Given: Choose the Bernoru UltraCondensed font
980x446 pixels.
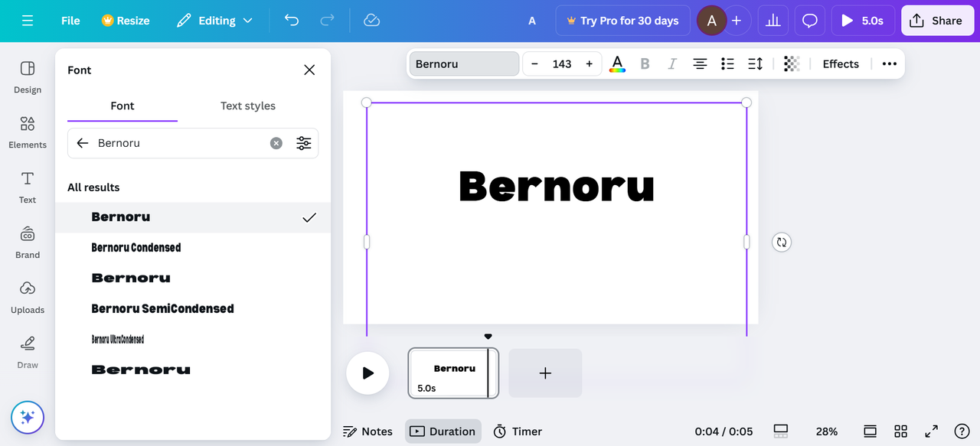Looking at the screenshot, I should pos(193,340).
